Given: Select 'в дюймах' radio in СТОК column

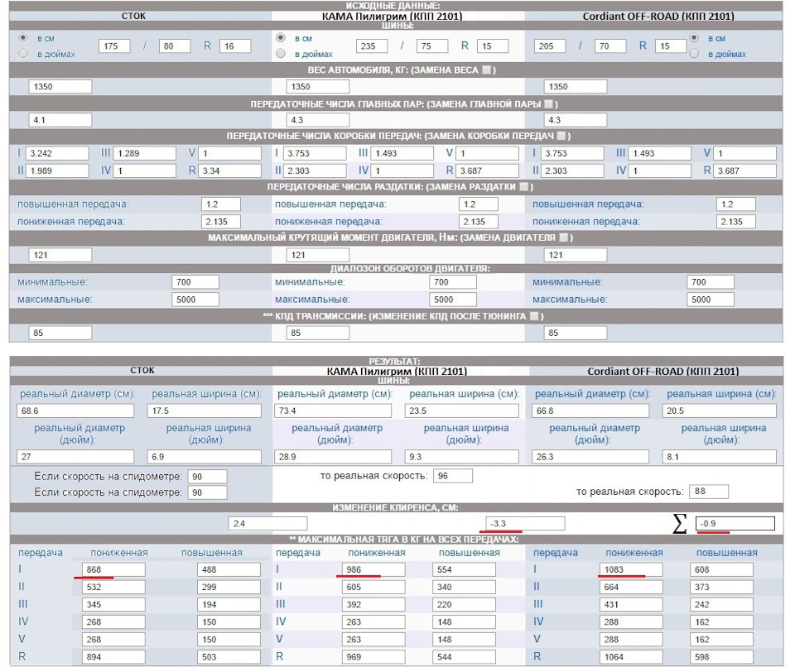Looking at the screenshot, I should 23,54.
